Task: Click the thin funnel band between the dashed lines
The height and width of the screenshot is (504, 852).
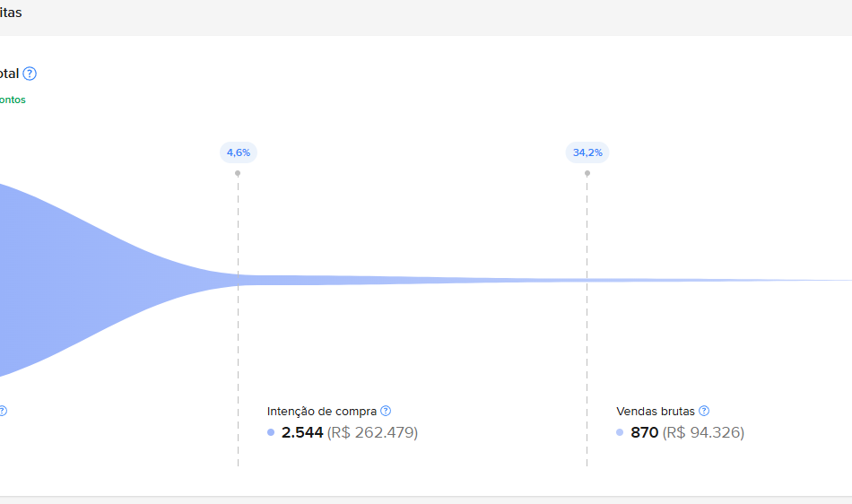Action: click(413, 280)
